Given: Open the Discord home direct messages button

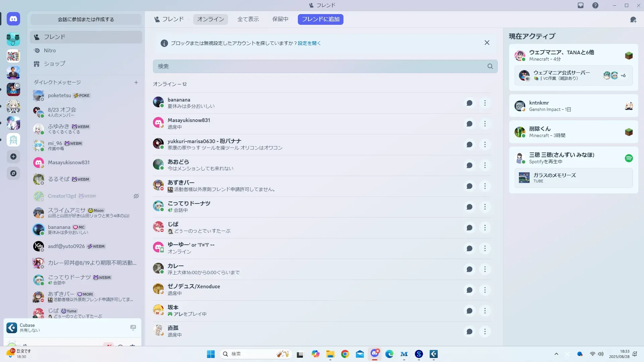Looking at the screenshot, I should pos(13,19).
